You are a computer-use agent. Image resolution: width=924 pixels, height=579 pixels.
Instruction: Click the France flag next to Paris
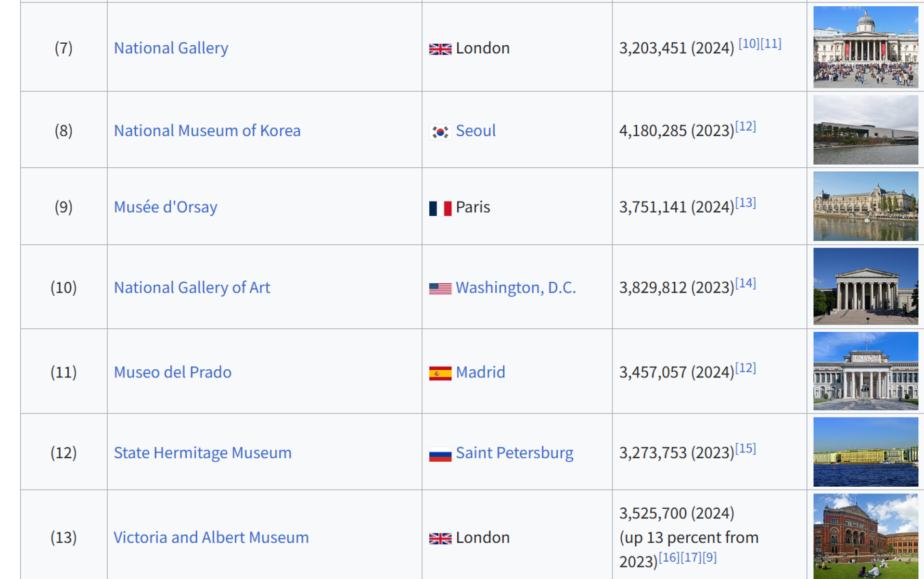[440, 208]
